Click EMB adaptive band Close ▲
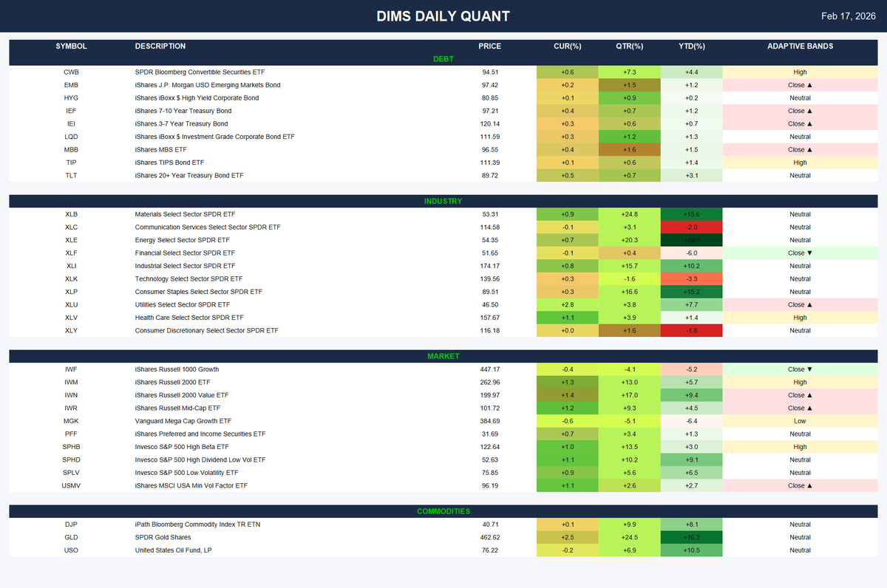The image size is (887, 588). (x=800, y=85)
